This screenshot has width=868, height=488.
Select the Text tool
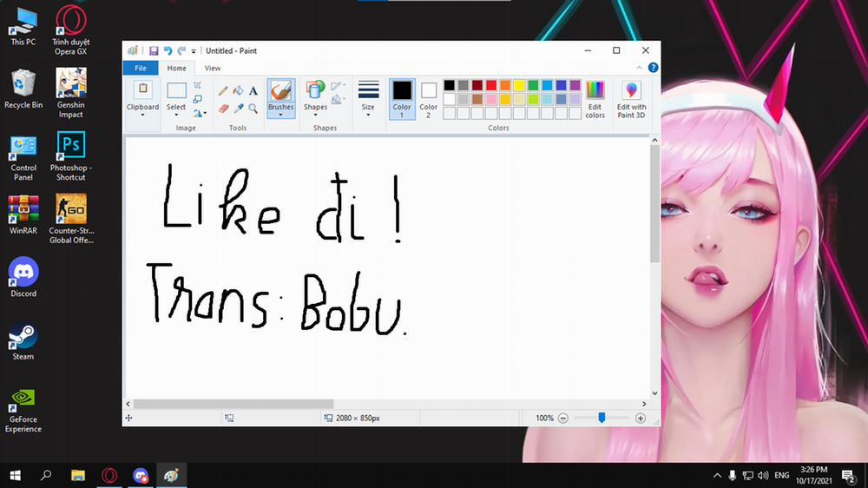click(x=253, y=90)
